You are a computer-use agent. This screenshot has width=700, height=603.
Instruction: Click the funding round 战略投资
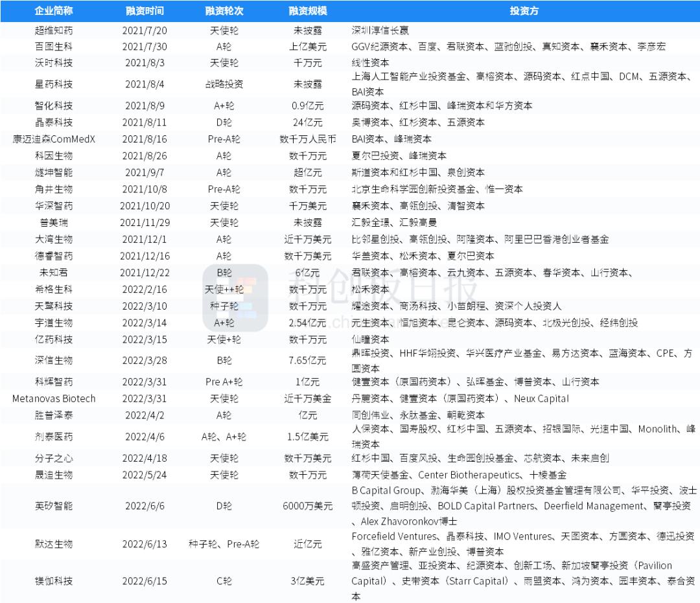click(224, 84)
